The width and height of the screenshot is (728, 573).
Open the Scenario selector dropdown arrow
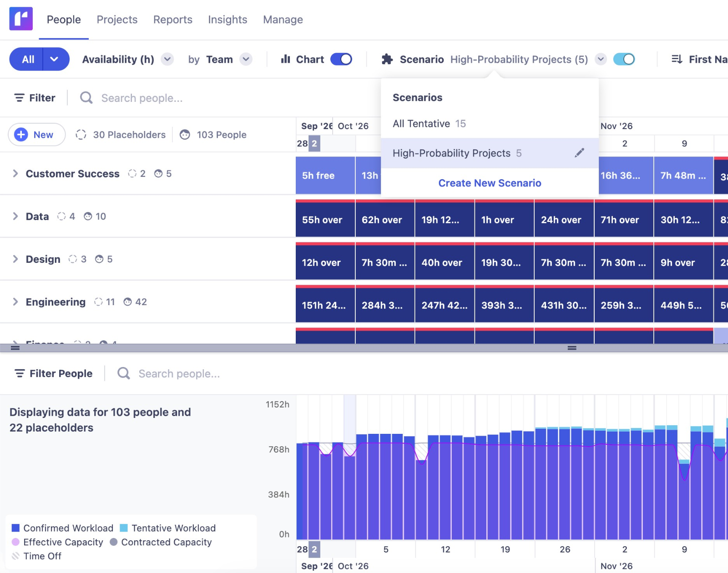pyautogui.click(x=601, y=59)
